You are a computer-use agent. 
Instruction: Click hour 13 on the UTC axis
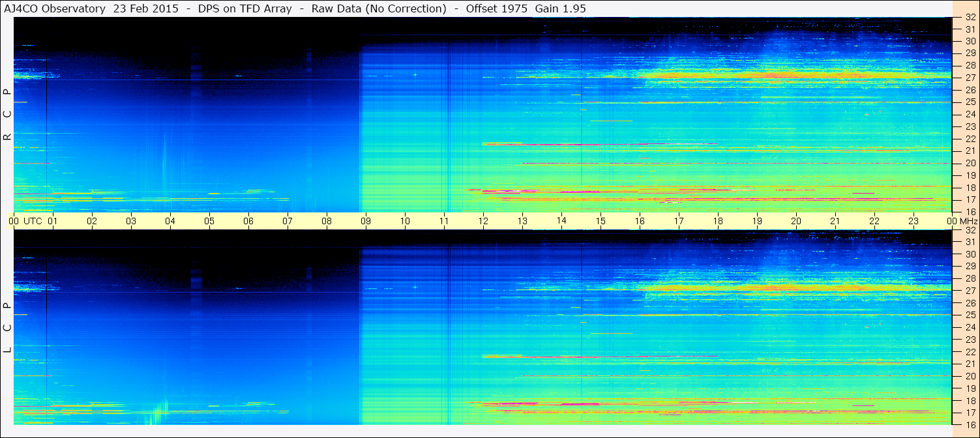(522, 221)
